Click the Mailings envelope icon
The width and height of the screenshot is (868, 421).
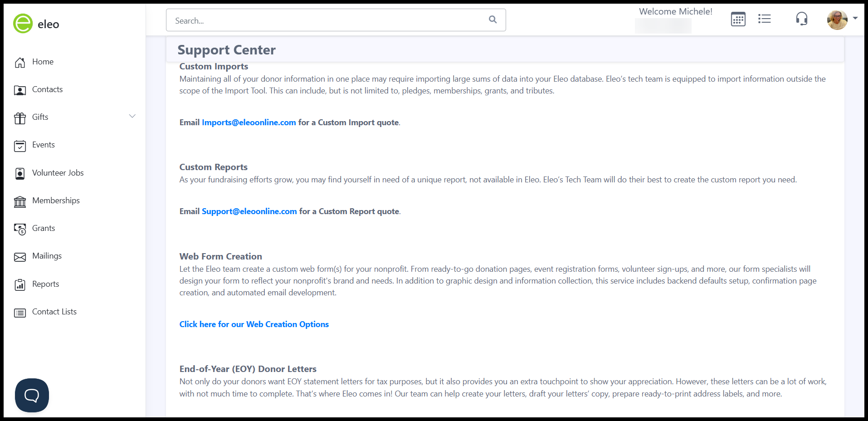pos(20,257)
